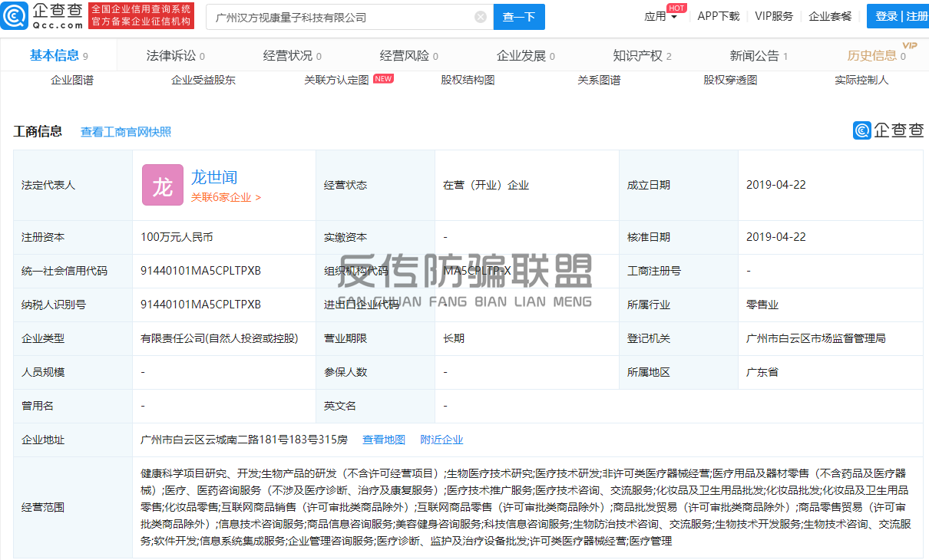The image size is (929, 560).
Task: Click the 查一下 search button
Action: click(519, 17)
